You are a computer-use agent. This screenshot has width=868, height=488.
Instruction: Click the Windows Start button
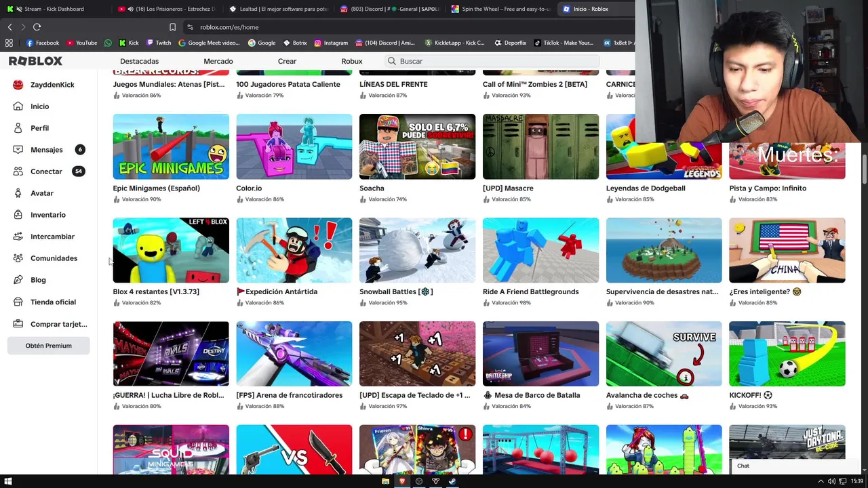point(9,481)
